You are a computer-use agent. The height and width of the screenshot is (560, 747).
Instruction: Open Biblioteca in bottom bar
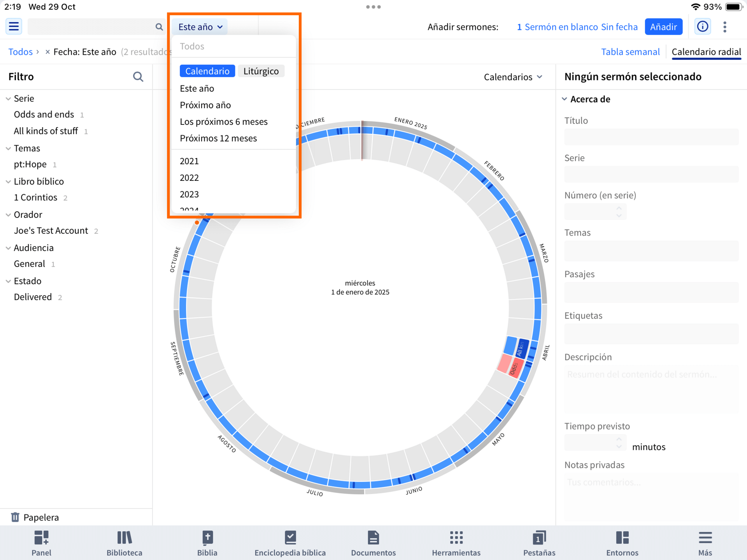[124, 543]
